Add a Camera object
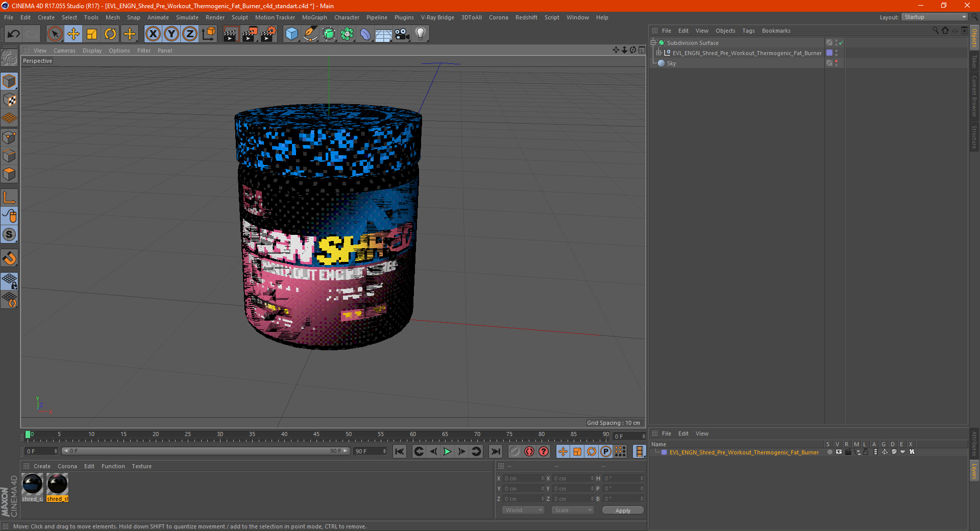This screenshot has width=980, height=531. click(402, 34)
